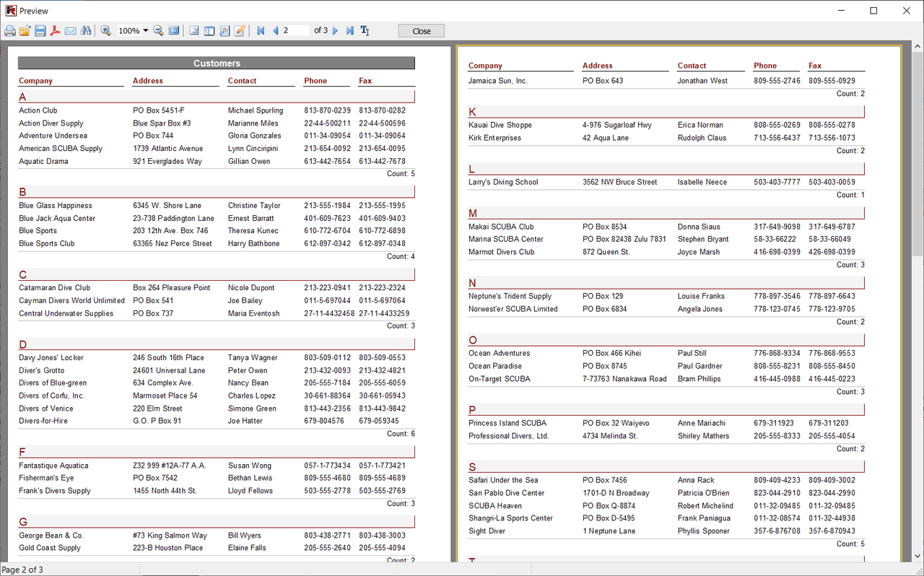Image resolution: width=924 pixels, height=576 pixels.
Task: Click the Address column header on the left page
Action: tap(148, 81)
